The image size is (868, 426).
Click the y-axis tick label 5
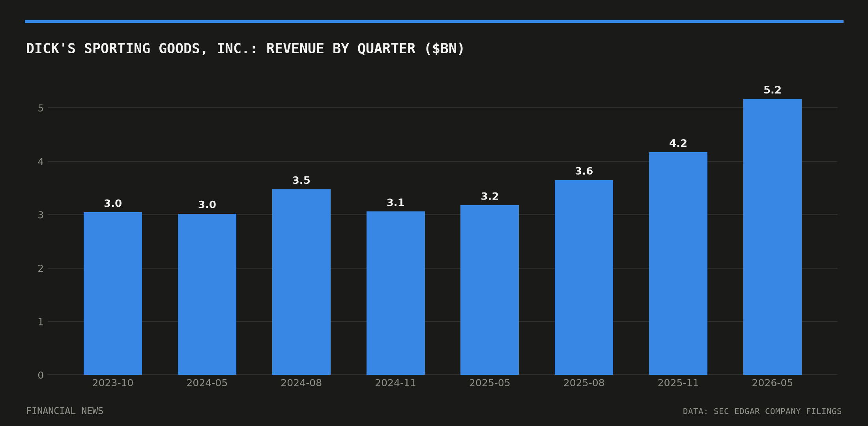tap(41, 108)
